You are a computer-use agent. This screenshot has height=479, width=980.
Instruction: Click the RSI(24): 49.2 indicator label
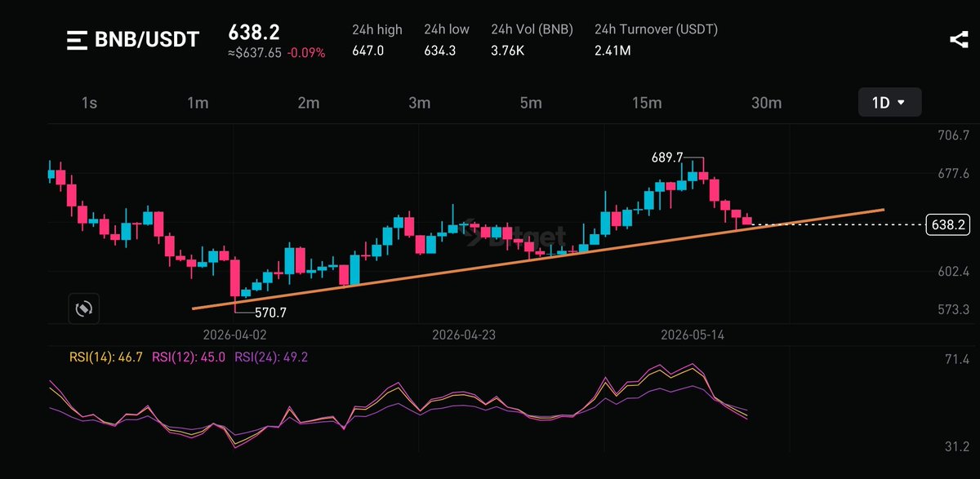pyautogui.click(x=273, y=357)
